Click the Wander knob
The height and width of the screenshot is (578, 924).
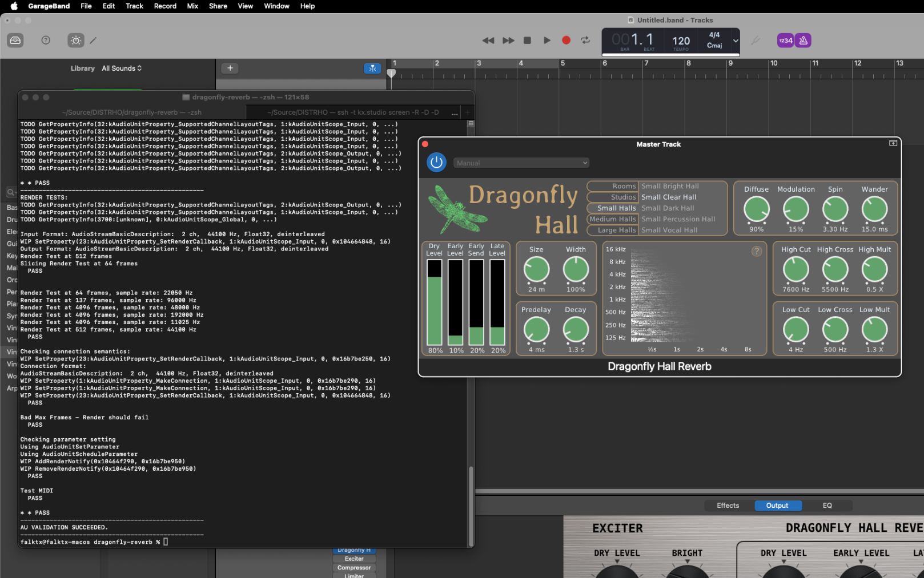point(874,209)
